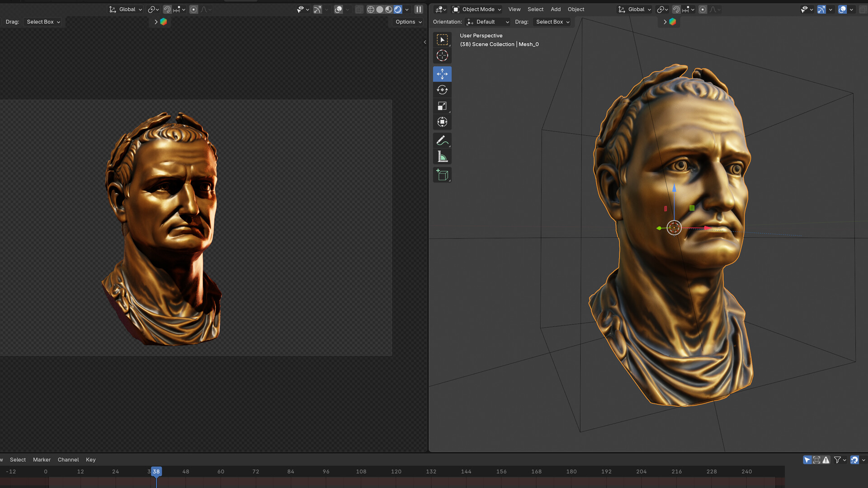868x488 pixels.
Task: Switch left viewport to wireframe shading
Action: pyautogui.click(x=371, y=9)
